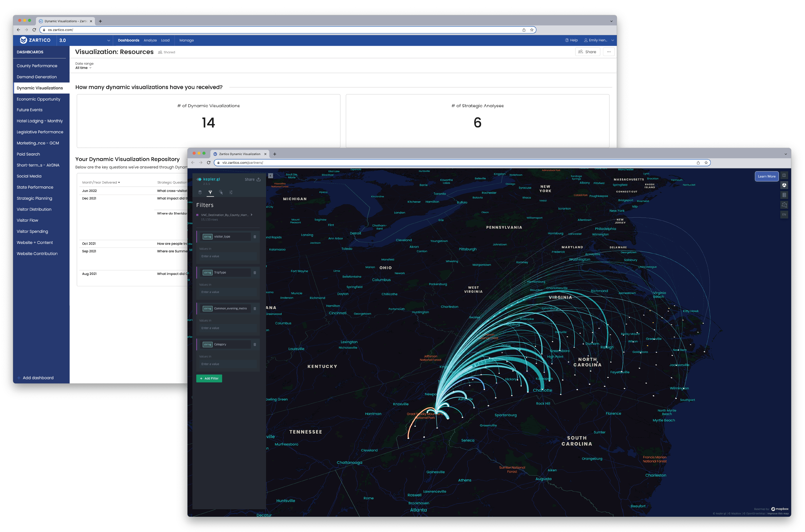Open a new tab in the viz.zartico.com window

[275, 154]
